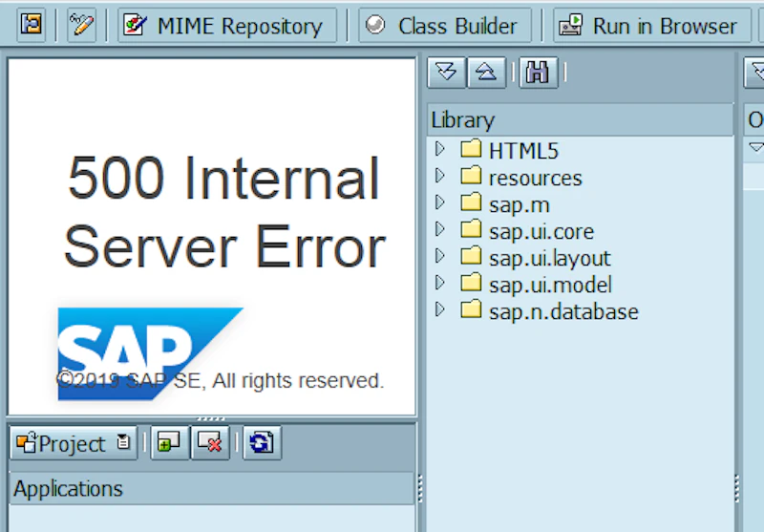Screen dimensions: 764x532
Task: Expand the sap.ui.model folder node
Action: click(x=439, y=283)
